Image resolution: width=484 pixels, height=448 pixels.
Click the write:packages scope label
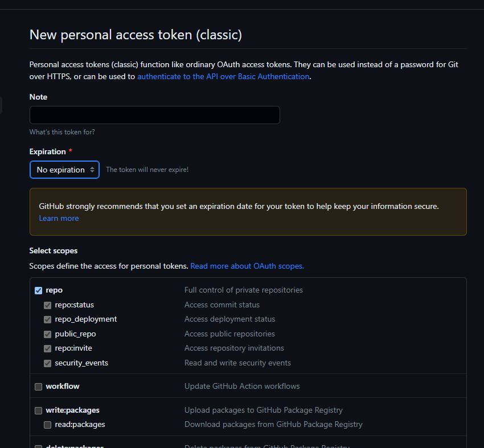(72, 410)
